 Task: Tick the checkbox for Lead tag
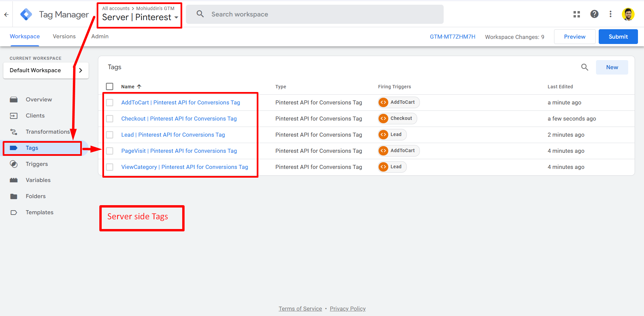coord(110,135)
